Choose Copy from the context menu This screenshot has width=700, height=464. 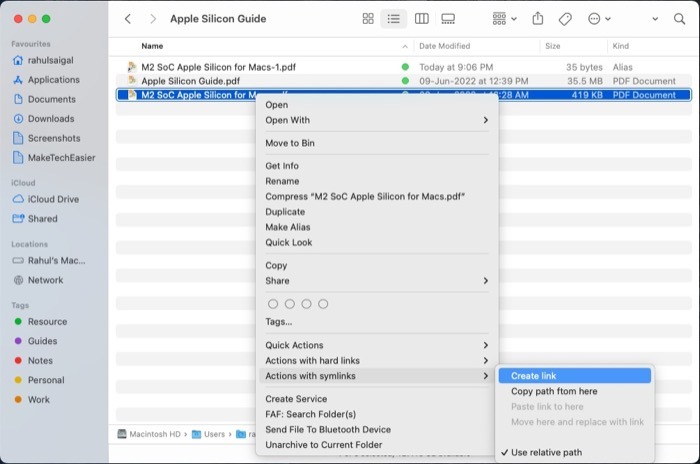click(276, 265)
